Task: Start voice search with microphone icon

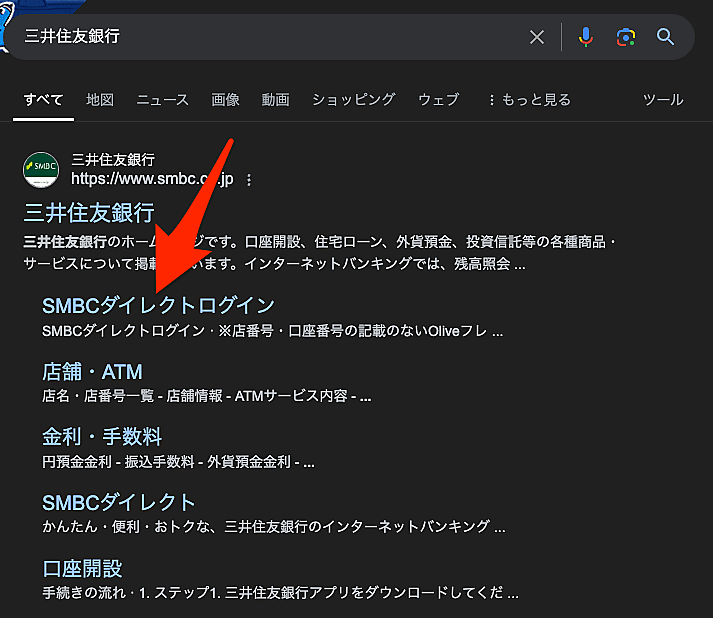Action: pos(586,37)
